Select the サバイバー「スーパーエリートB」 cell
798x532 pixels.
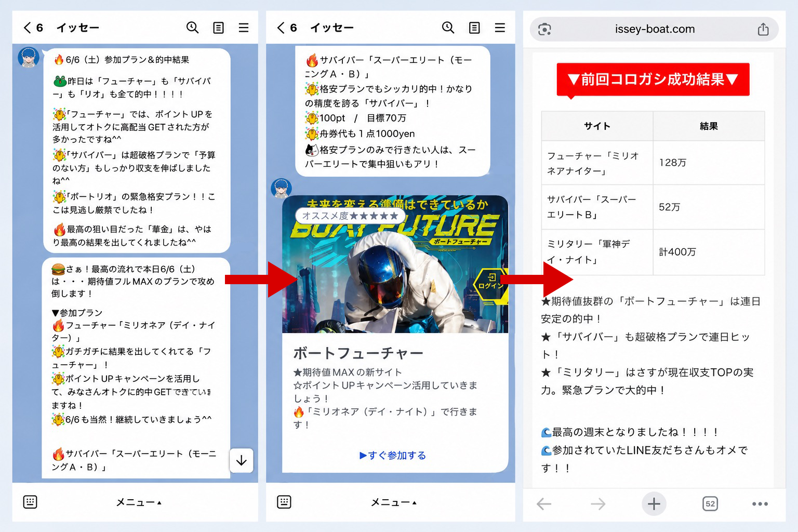597,207
